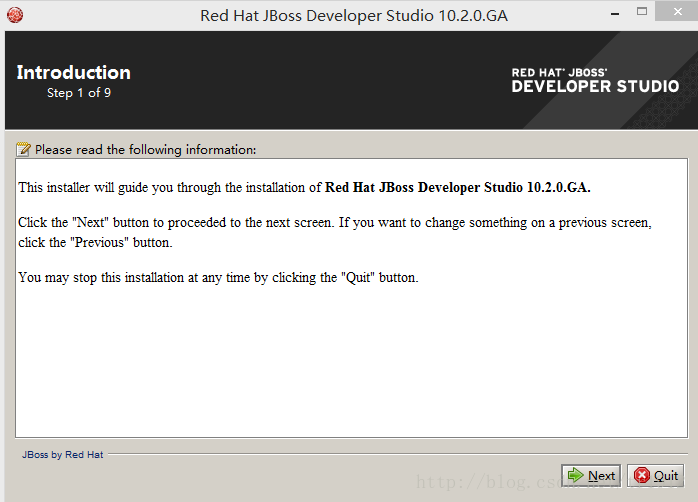
Task: Close the installer window
Action: (x=677, y=12)
